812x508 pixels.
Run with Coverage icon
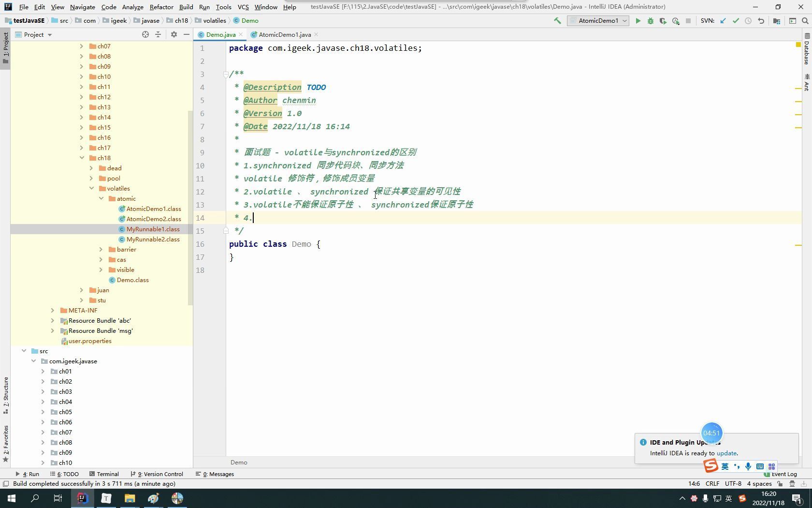pos(663,21)
